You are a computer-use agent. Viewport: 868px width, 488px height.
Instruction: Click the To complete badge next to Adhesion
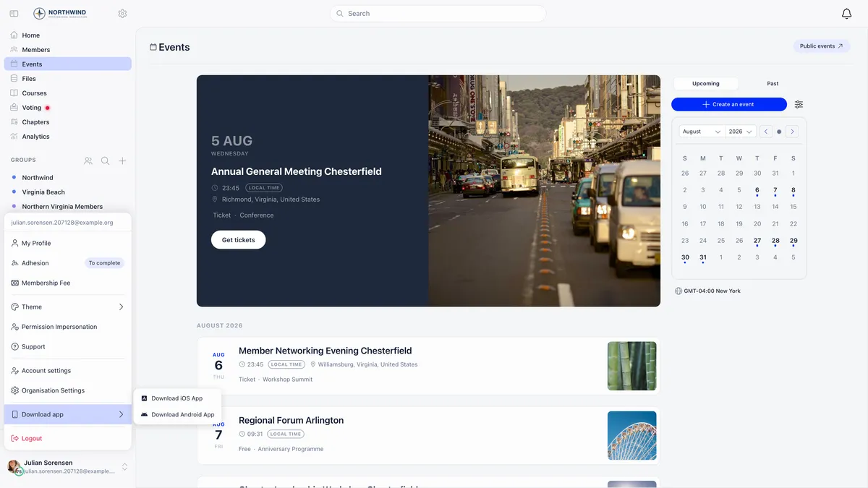pyautogui.click(x=104, y=263)
